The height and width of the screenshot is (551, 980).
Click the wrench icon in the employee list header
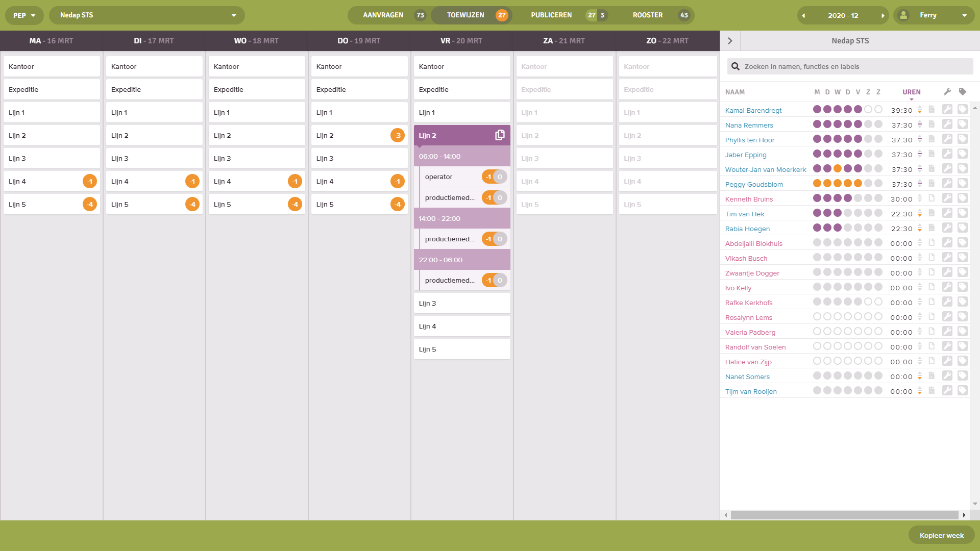(948, 92)
